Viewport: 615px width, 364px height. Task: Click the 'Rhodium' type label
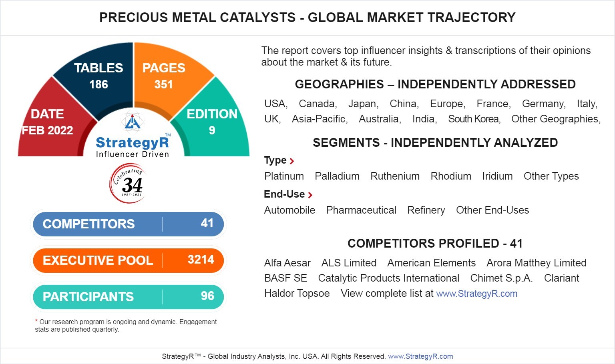pyautogui.click(x=451, y=176)
